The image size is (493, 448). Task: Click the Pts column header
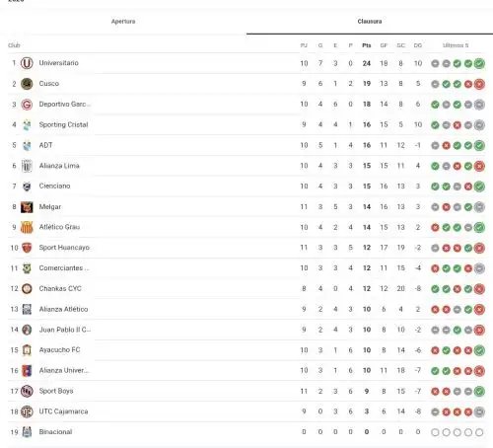point(367,45)
